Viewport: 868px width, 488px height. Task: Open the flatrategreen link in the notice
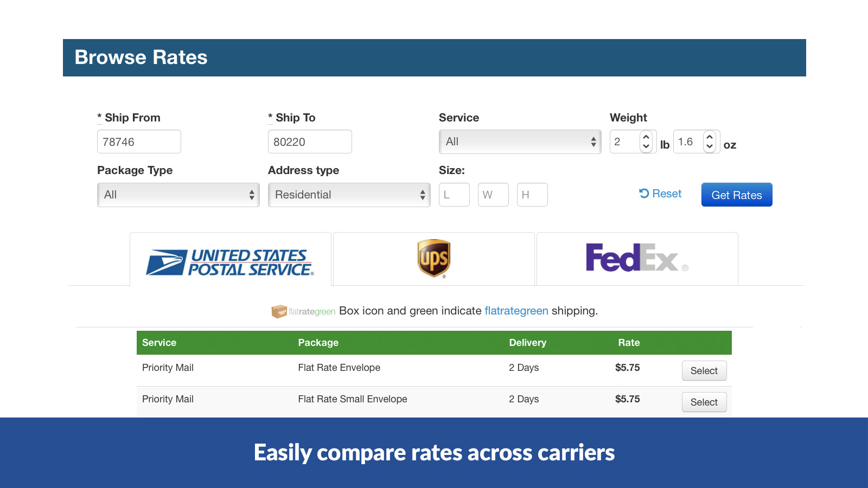[516, 311]
